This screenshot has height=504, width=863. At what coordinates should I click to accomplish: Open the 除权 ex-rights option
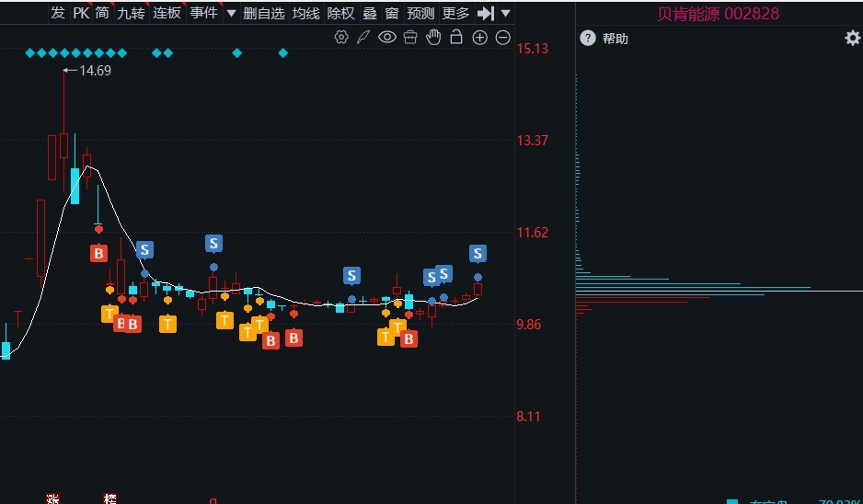click(340, 13)
